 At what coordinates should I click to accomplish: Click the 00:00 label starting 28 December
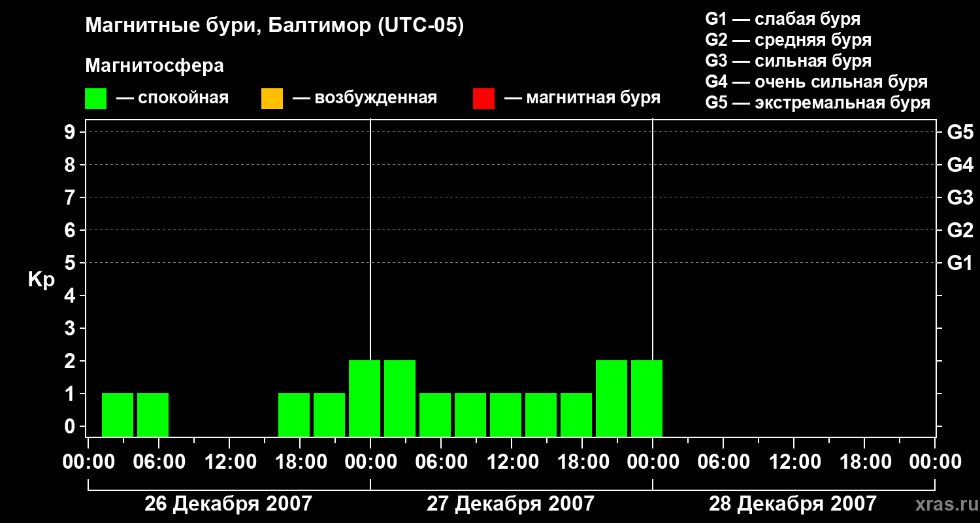[x=653, y=462]
